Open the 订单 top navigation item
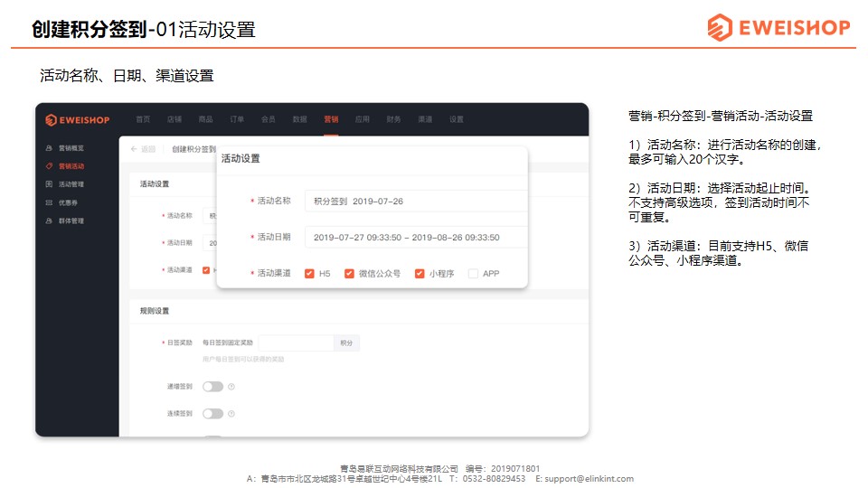The width and height of the screenshot is (868, 488). pos(237,119)
